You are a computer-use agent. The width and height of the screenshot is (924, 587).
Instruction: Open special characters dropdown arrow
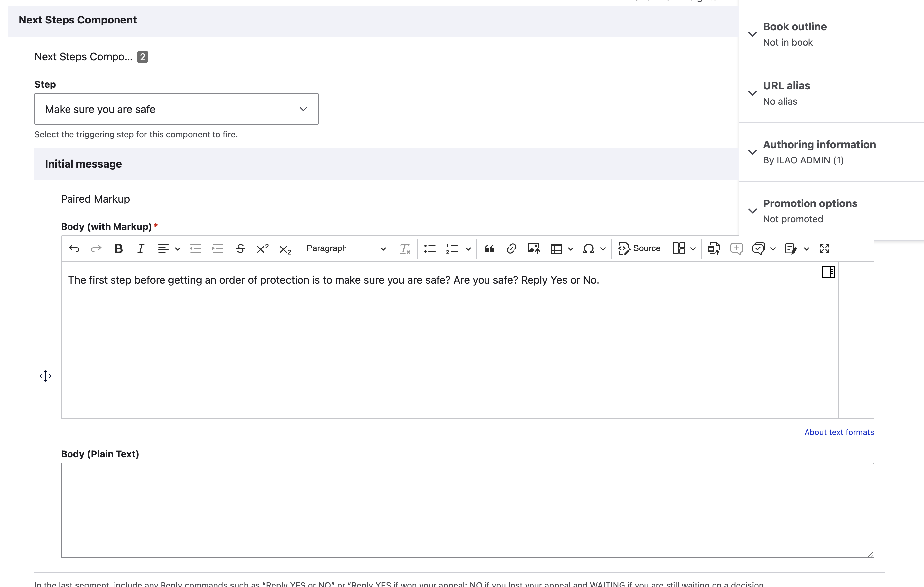pyautogui.click(x=603, y=249)
